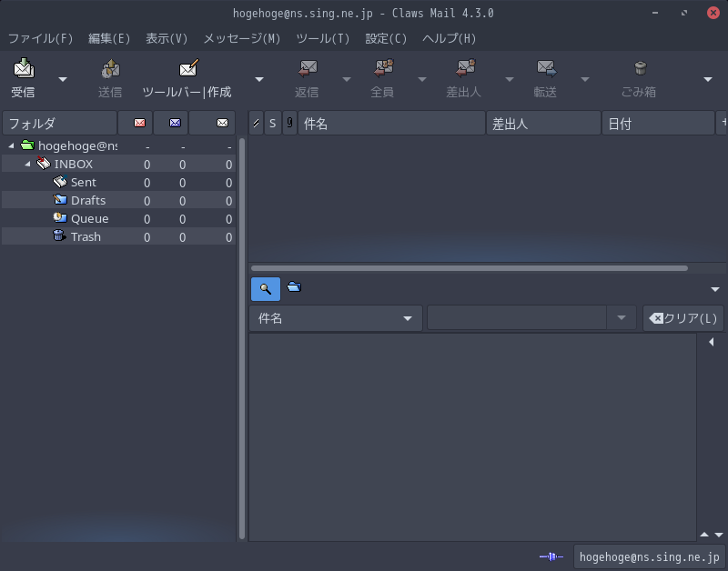
Task: Collapse the INBOX folder tree
Action: [27, 164]
